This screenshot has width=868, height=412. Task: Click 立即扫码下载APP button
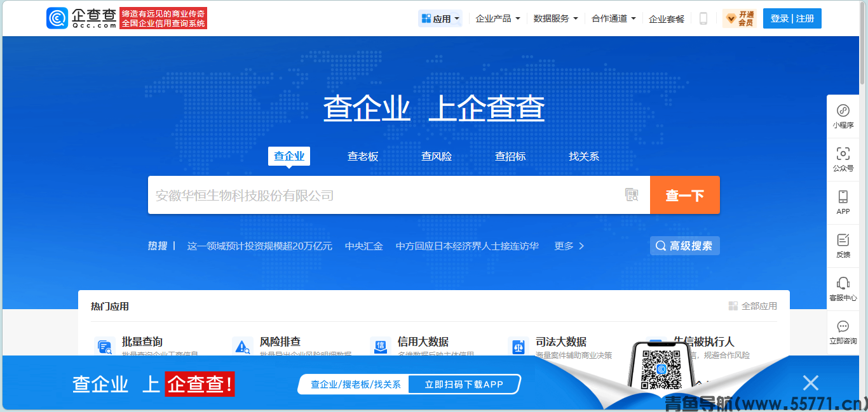pos(464,384)
